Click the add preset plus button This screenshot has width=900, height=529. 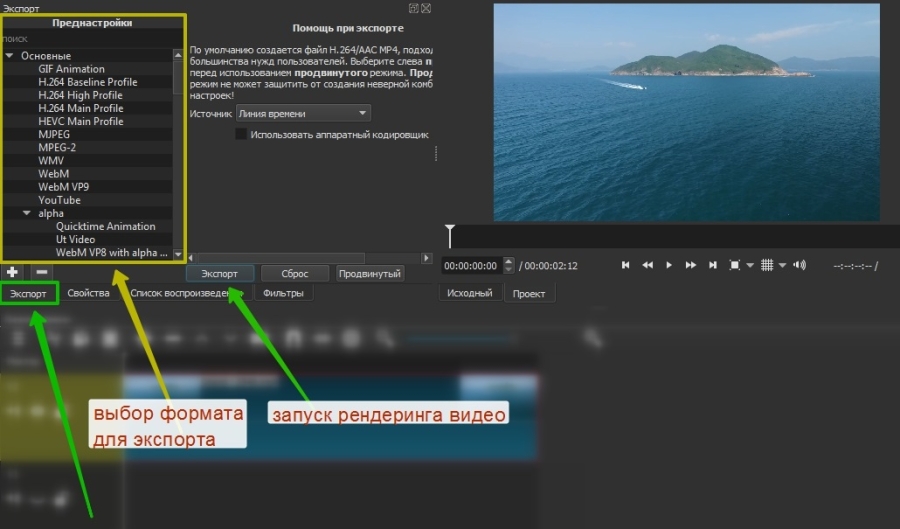point(12,271)
